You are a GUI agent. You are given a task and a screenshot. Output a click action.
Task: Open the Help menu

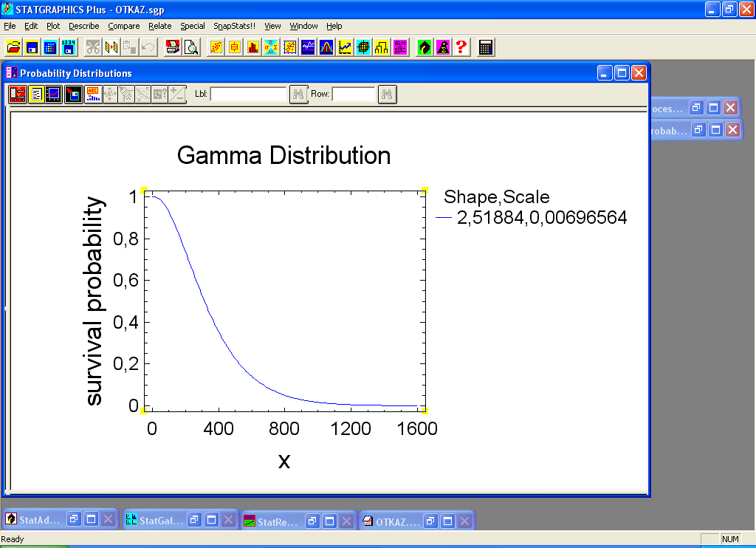(334, 26)
